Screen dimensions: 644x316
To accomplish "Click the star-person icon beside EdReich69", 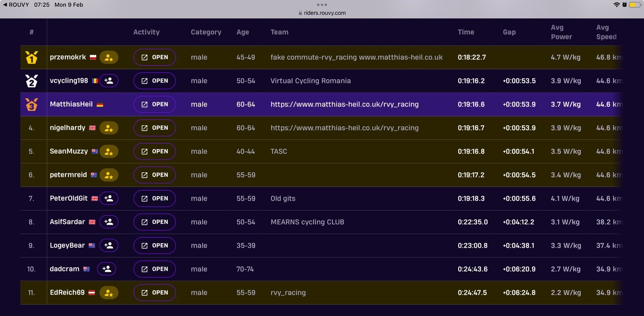I will [109, 293].
